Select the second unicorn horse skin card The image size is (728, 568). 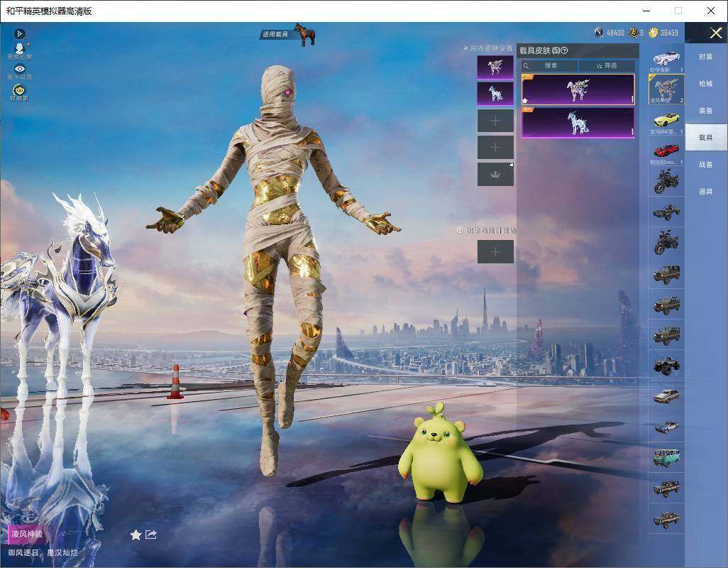(578, 123)
